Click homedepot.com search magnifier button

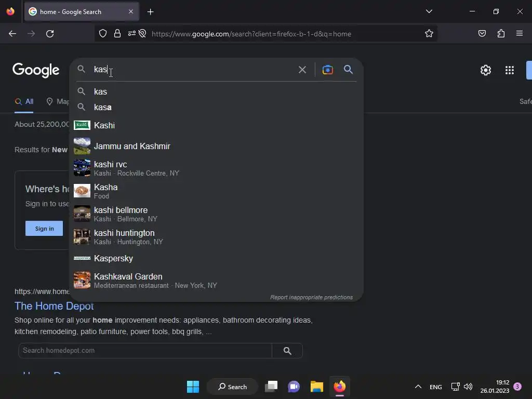tap(287, 351)
